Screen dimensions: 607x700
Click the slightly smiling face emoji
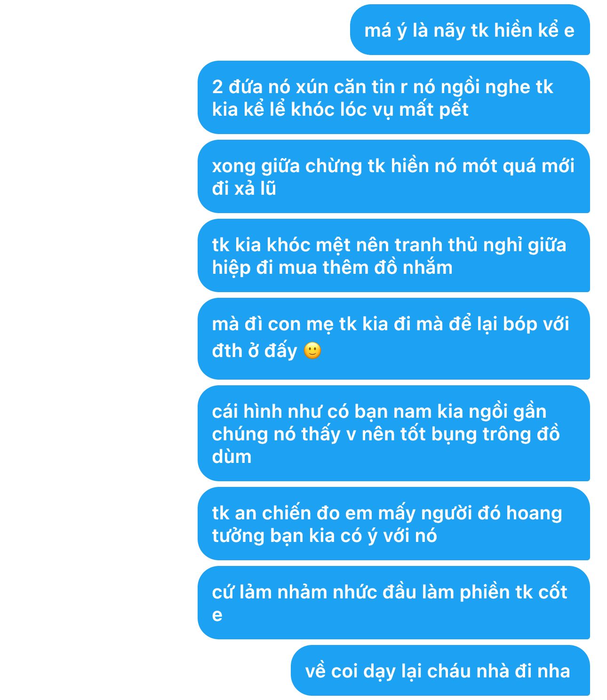click(x=312, y=350)
